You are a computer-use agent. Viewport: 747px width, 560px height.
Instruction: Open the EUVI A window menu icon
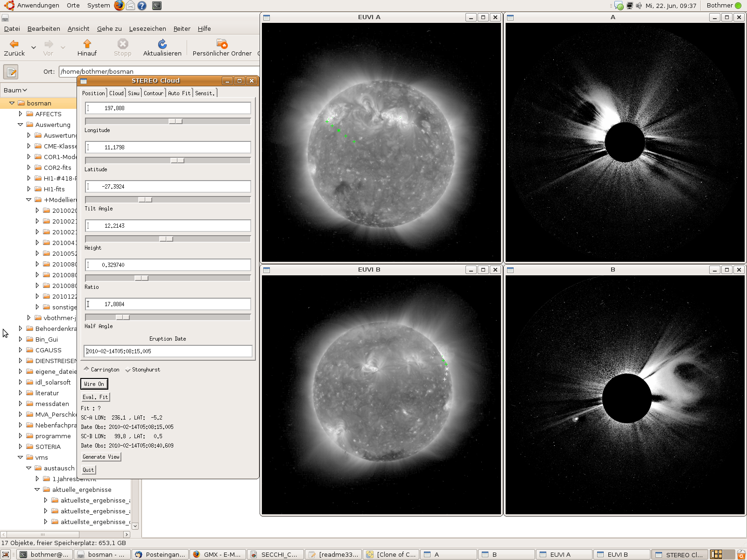(267, 17)
